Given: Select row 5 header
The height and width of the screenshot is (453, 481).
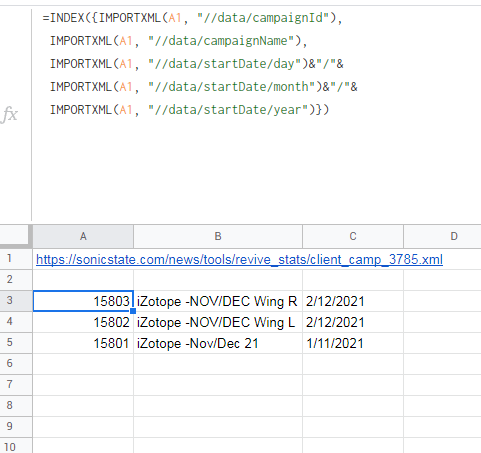Looking at the screenshot, I should coord(16,343).
